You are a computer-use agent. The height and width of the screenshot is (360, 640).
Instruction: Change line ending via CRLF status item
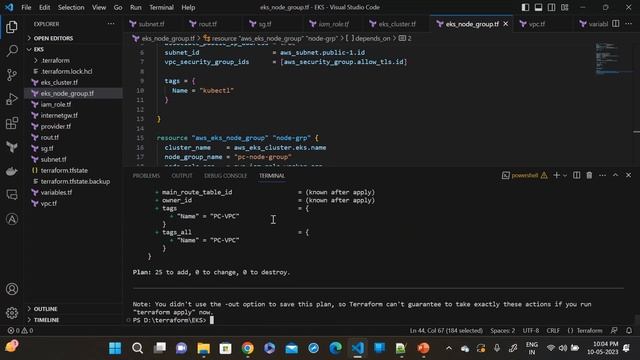553,331
